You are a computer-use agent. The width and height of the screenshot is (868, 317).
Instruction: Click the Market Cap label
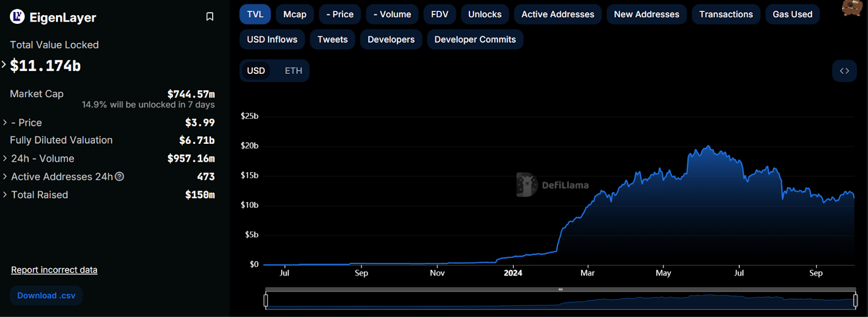(37, 94)
